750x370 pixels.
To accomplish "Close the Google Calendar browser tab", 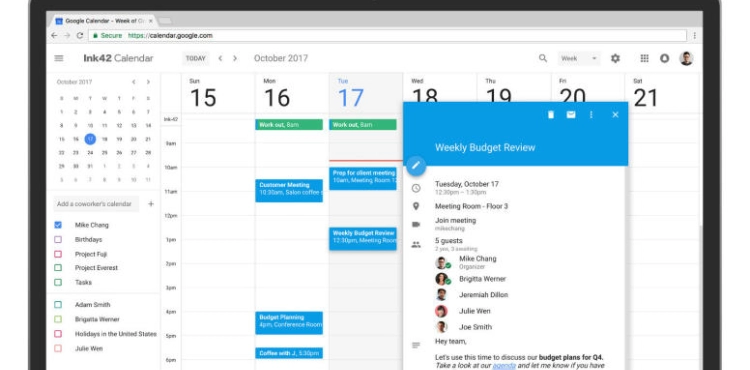I will 151,21.
